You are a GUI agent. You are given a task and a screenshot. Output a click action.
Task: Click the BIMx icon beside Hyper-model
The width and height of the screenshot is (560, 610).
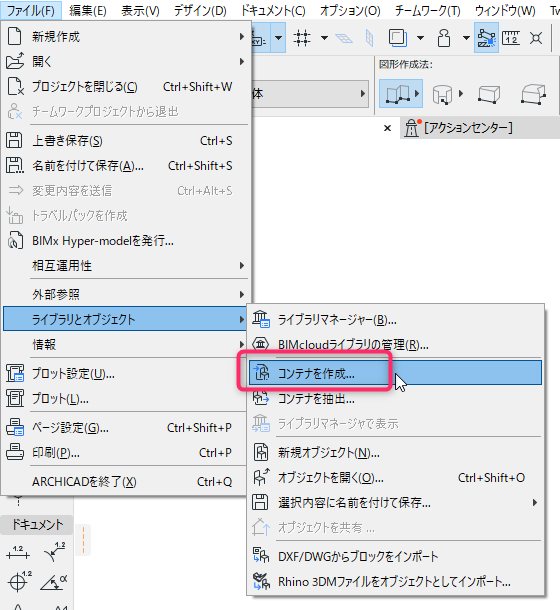point(15,240)
